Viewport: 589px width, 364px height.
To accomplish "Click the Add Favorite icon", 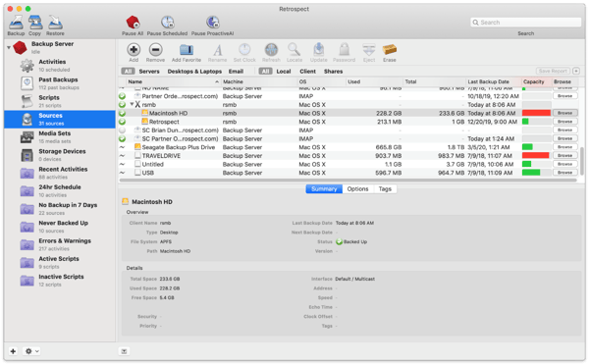I will click(x=187, y=49).
